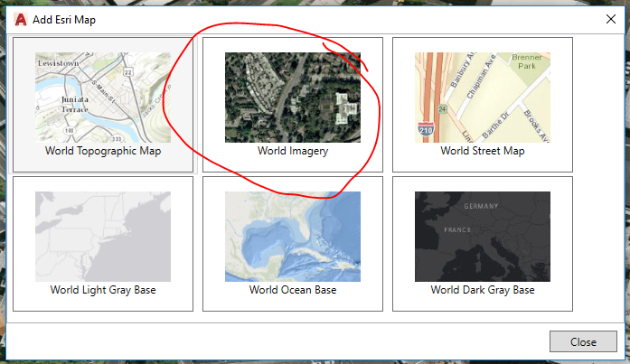This screenshot has height=364, width=630.
Task: Close the Add Esri Map dialog with X
Action: pos(611,19)
